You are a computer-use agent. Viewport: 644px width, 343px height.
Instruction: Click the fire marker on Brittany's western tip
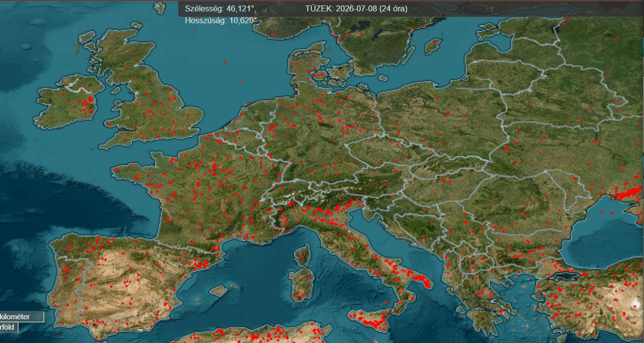(x=116, y=170)
